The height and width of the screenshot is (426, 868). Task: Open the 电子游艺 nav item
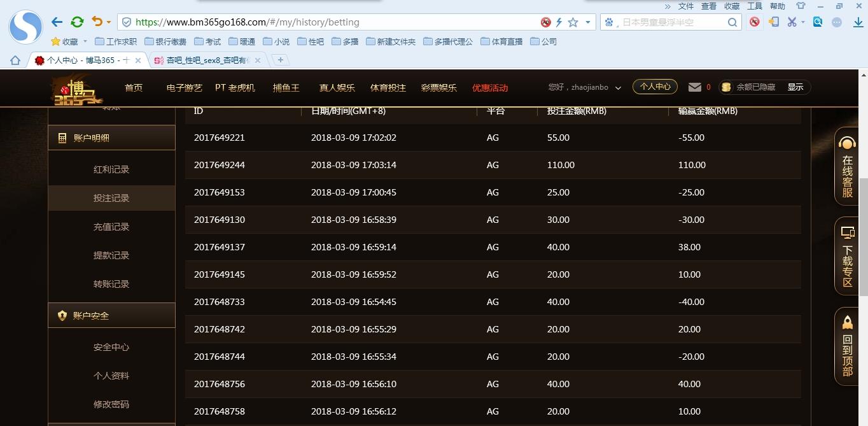(185, 88)
